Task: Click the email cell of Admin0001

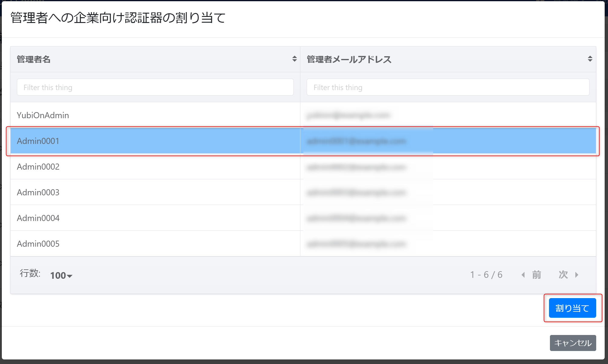Action: 448,141
